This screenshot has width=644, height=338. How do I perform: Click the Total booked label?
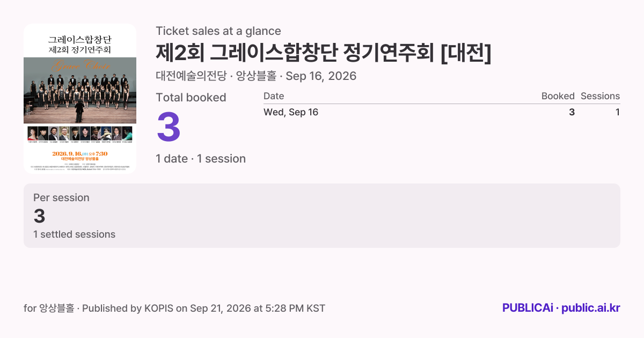point(191,98)
